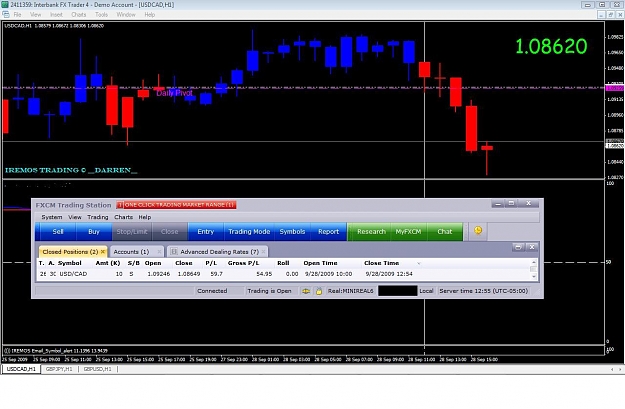The height and width of the screenshot is (409, 625).
Task: Click the yellow padlock icon in the status bar
Action: click(319, 291)
